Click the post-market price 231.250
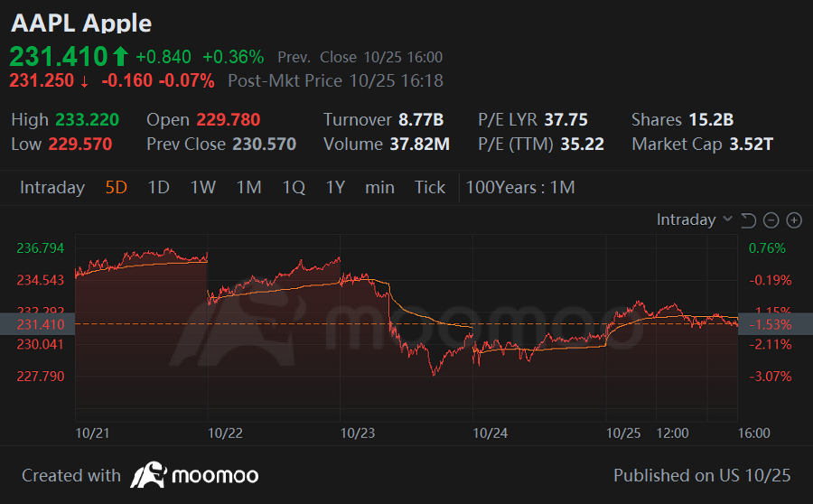The width and height of the screenshot is (813, 504). [42, 81]
